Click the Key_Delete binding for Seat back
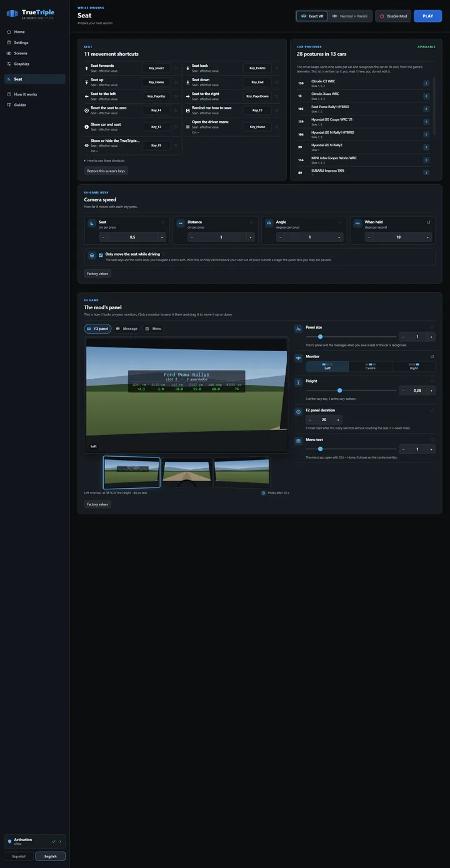 (x=257, y=68)
